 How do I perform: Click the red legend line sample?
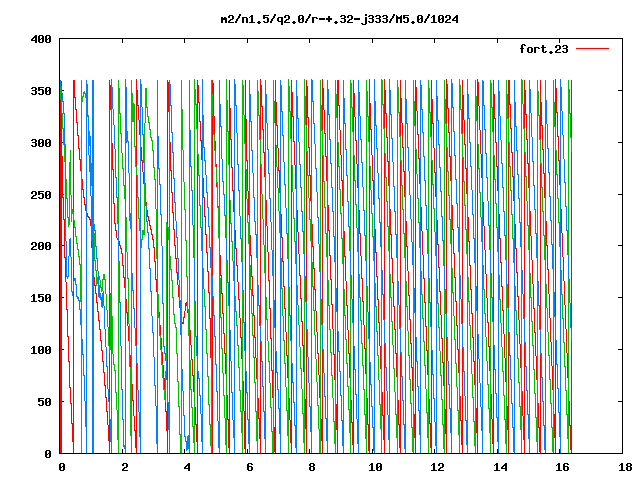click(592, 49)
